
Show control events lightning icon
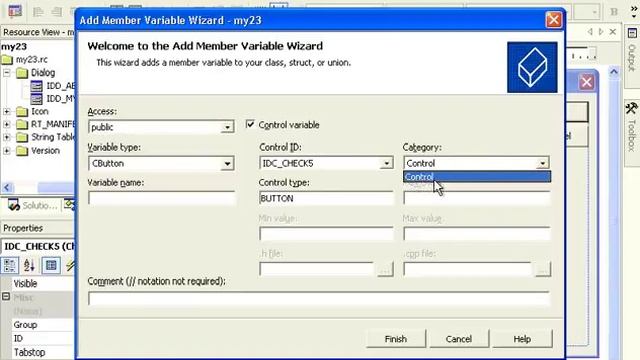tap(71, 265)
